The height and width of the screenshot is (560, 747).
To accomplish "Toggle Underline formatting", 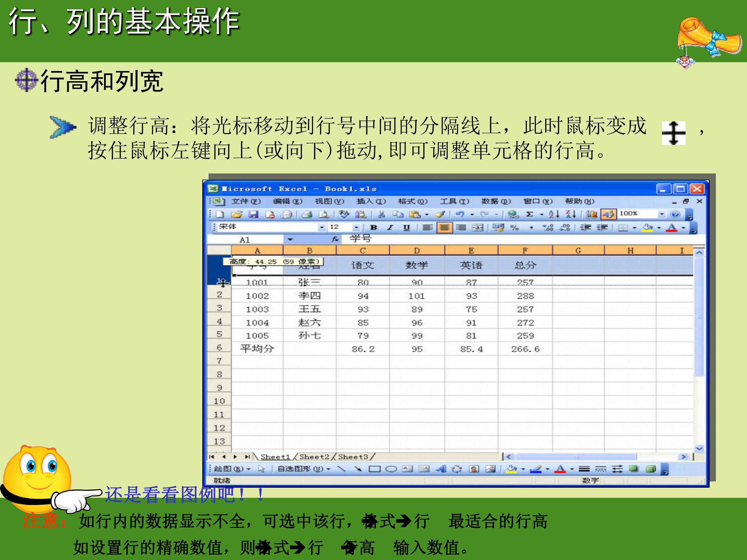I will coord(407,228).
